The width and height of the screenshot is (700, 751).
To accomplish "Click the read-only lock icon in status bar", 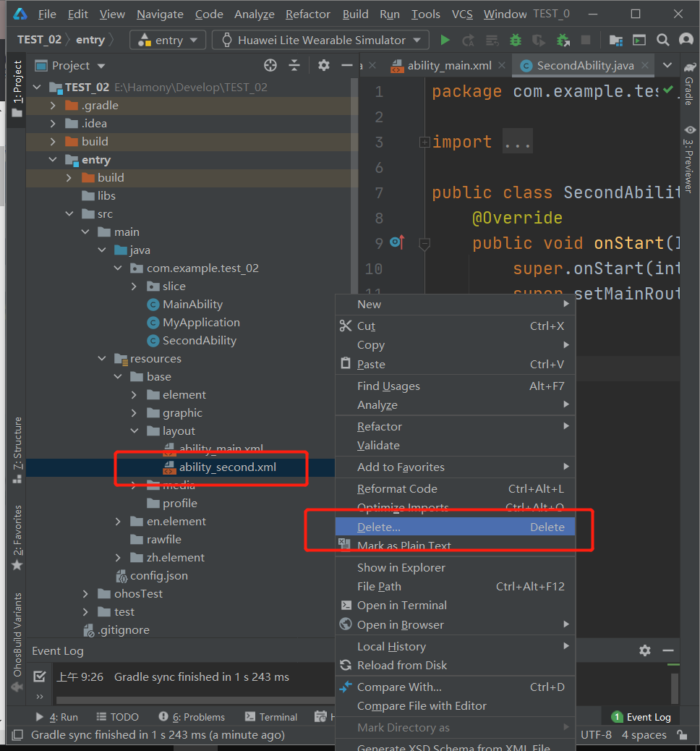I will tap(683, 734).
